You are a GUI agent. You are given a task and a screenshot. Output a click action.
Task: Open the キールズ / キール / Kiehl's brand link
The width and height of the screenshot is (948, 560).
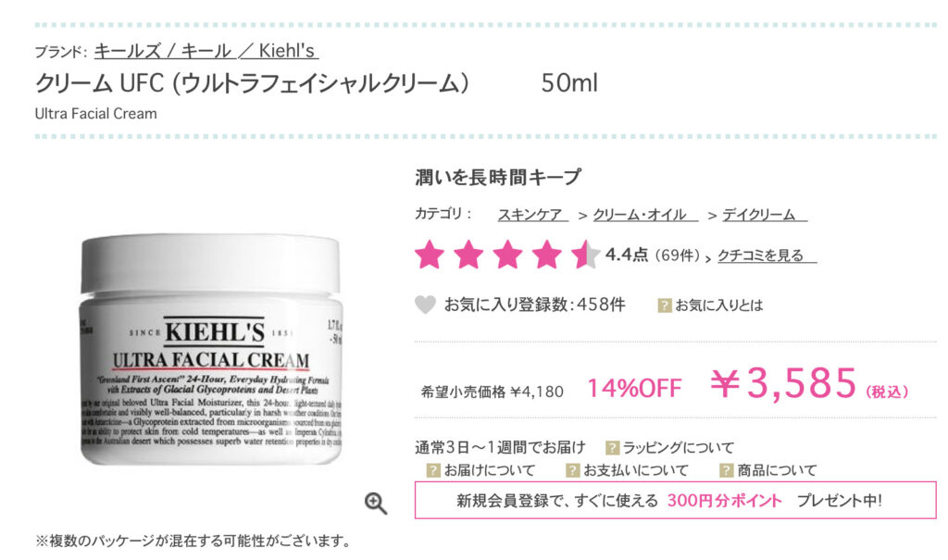206,51
